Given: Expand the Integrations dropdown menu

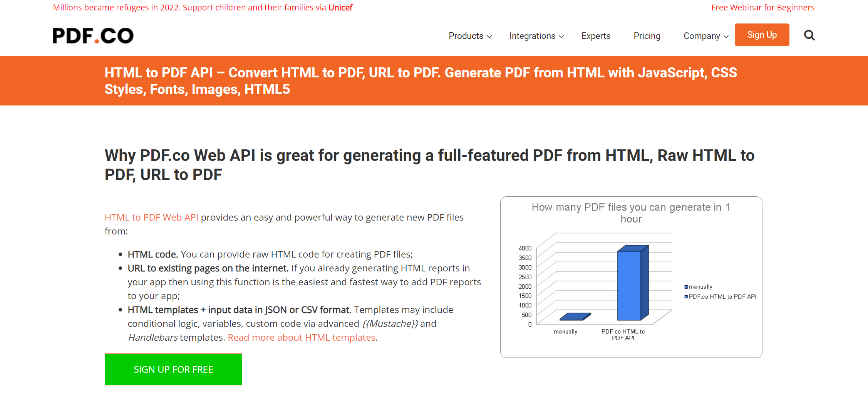Looking at the screenshot, I should [x=536, y=36].
